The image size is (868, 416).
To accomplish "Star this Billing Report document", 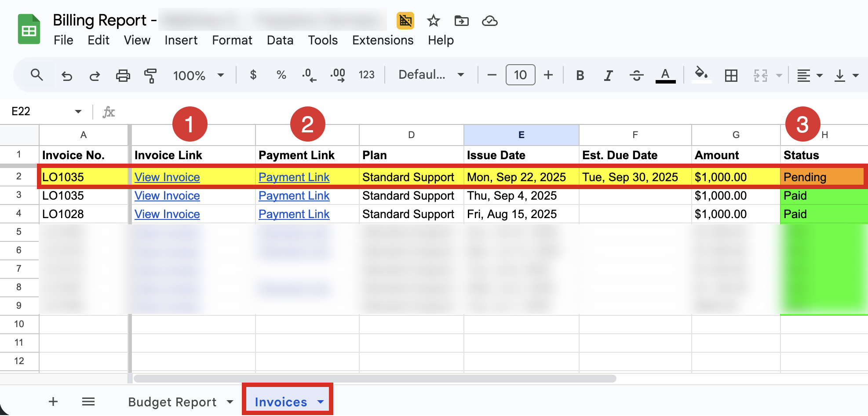I will click(x=433, y=21).
